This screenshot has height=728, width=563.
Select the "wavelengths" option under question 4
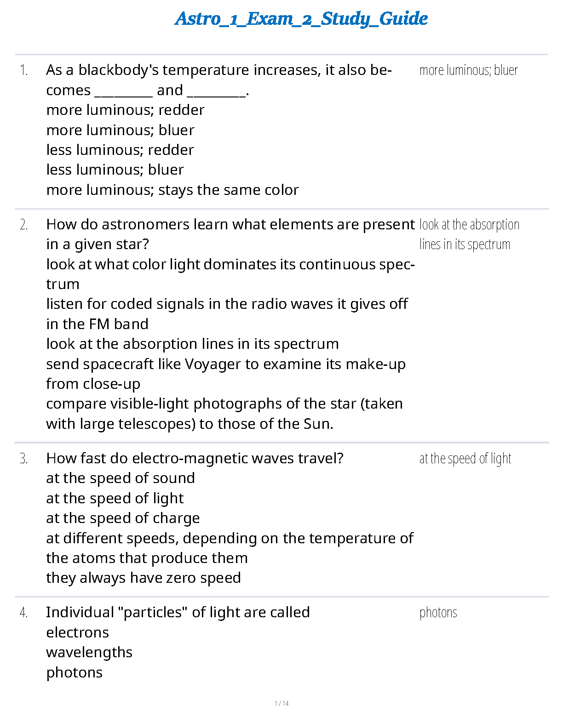[x=89, y=653]
